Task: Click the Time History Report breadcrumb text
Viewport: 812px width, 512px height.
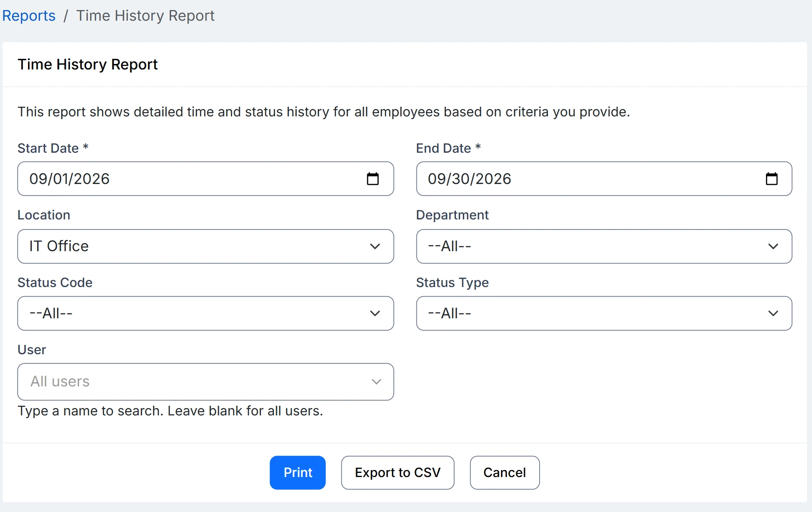Action: [145, 16]
